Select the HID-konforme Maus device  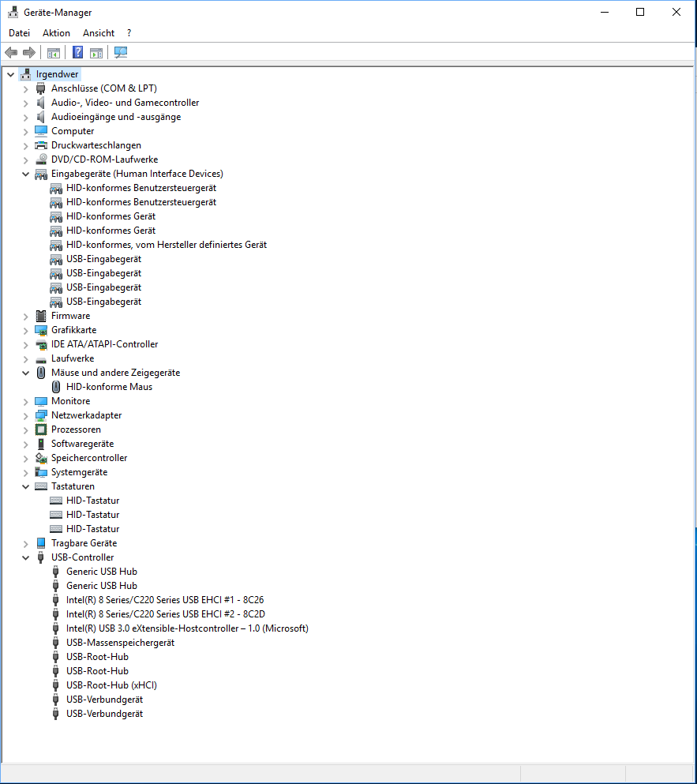(x=109, y=387)
